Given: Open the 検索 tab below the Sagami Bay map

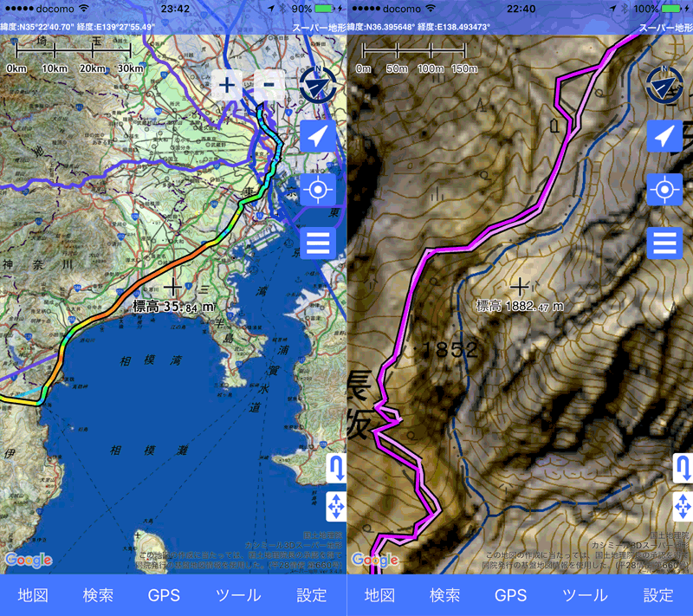Looking at the screenshot, I should [x=98, y=595].
